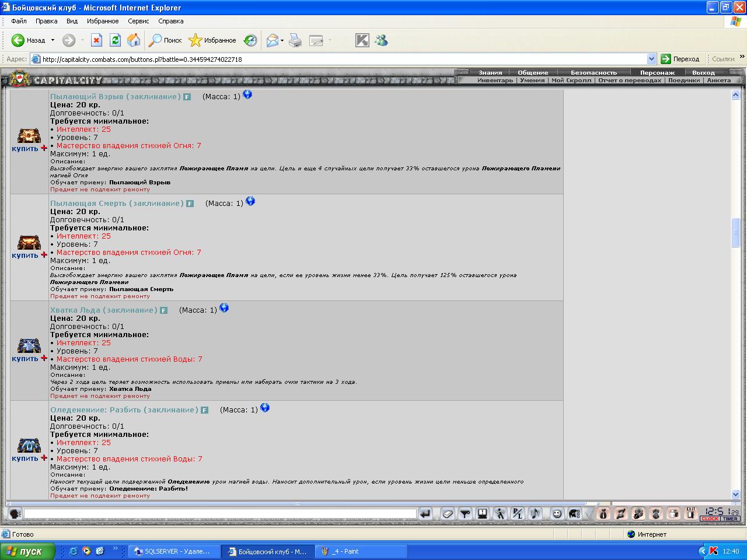Click the blue globe icon beside Пылающий Взрыв
Image resolution: width=747 pixels, height=560 pixels.
pyautogui.click(x=247, y=94)
